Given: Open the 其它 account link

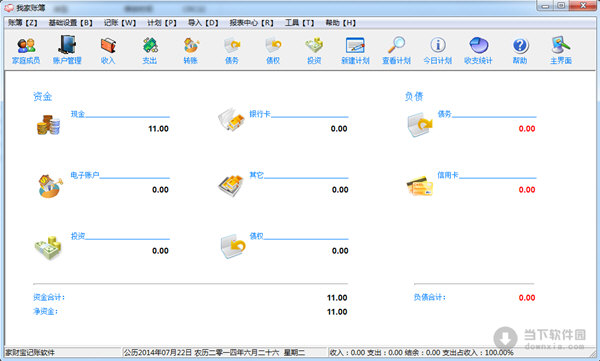Looking at the screenshot, I should point(256,175).
